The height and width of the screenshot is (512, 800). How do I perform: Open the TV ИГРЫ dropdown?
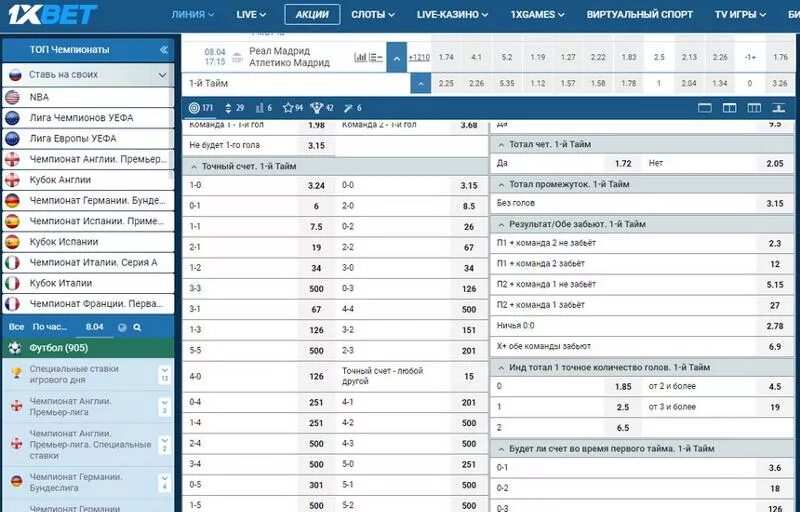[x=740, y=15]
